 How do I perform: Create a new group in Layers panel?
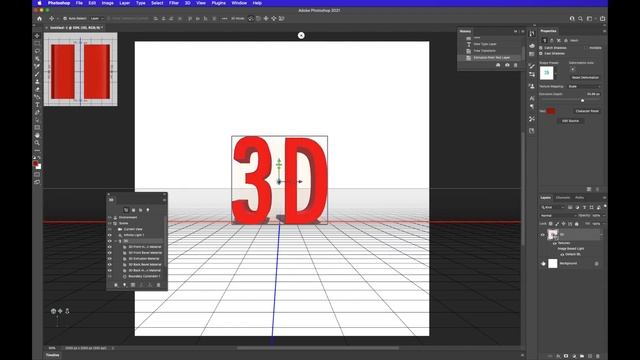[582, 356]
